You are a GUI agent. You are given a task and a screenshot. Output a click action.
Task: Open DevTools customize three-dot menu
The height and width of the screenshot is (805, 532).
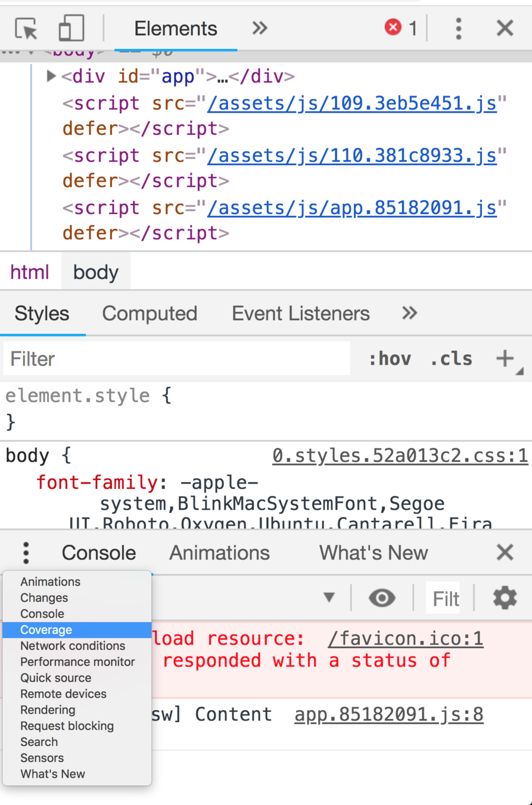coord(458,29)
